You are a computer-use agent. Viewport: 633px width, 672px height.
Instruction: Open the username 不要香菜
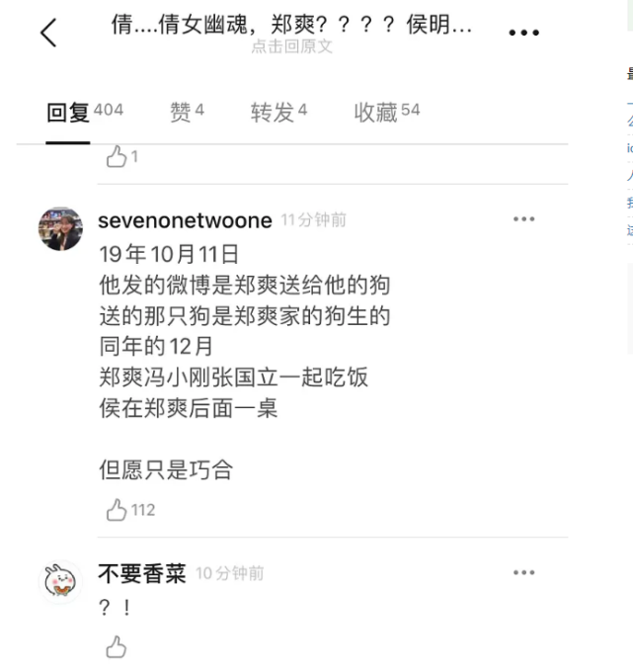coord(142,573)
